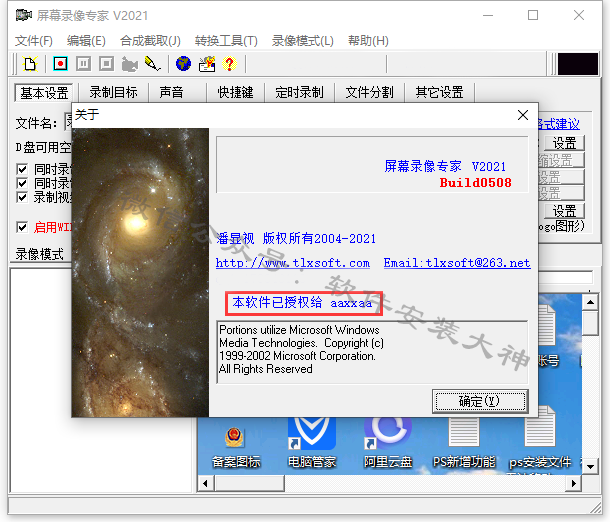Switch to the 文件分割 tab
610x522 pixels.
click(x=369, y=93)
